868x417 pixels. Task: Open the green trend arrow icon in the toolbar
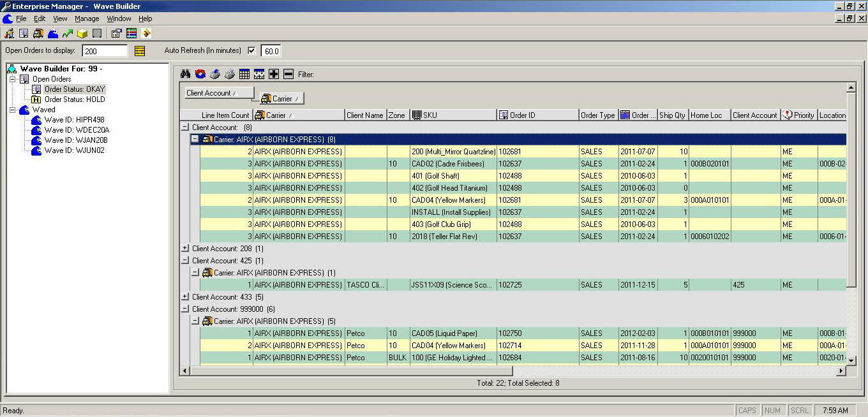[x=67, y=33]
